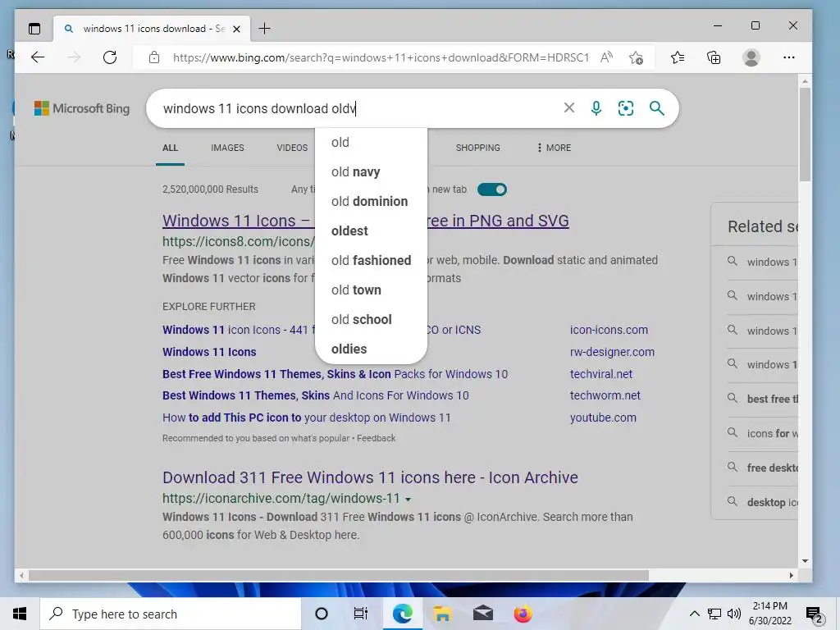Open the MORE search categories menu

pyautogui.click(x=554, y=148)
